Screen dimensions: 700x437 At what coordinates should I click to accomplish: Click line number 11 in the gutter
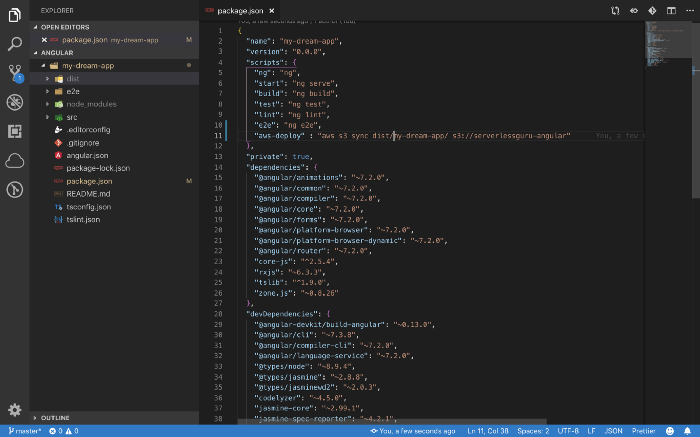tap(218, 136)
